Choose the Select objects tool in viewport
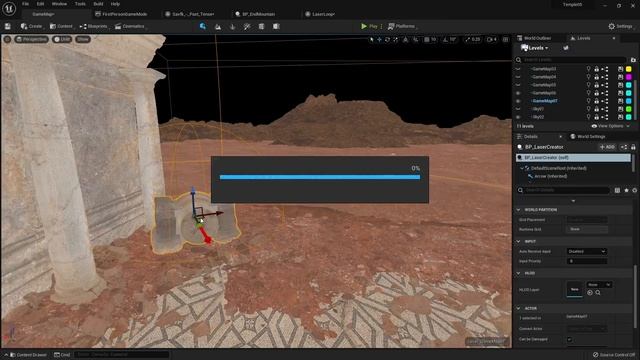Screen dimensions: 640x360 point(371,40)
